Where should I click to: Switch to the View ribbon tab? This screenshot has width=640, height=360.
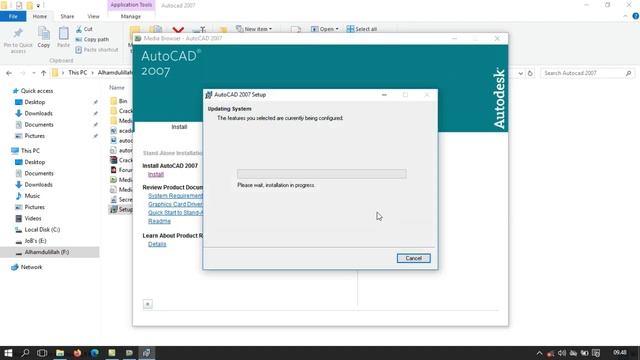click(93, 16)
